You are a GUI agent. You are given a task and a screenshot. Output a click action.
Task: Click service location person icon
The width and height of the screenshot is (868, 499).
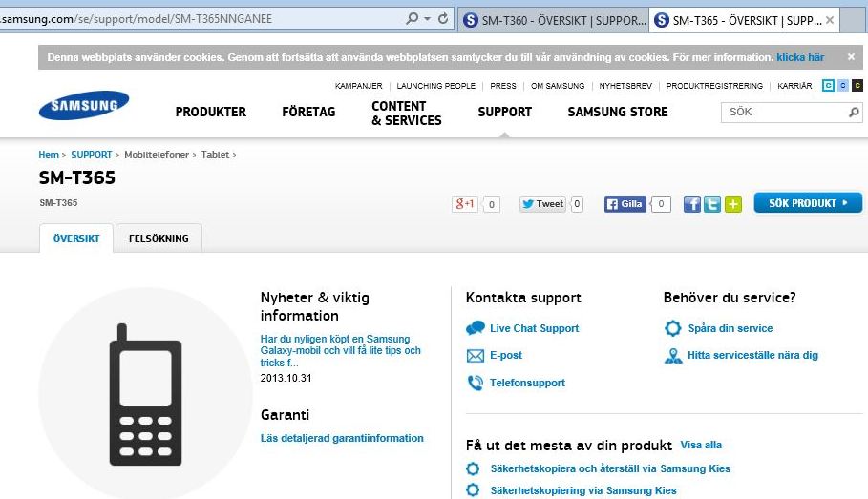coord(672,355)
